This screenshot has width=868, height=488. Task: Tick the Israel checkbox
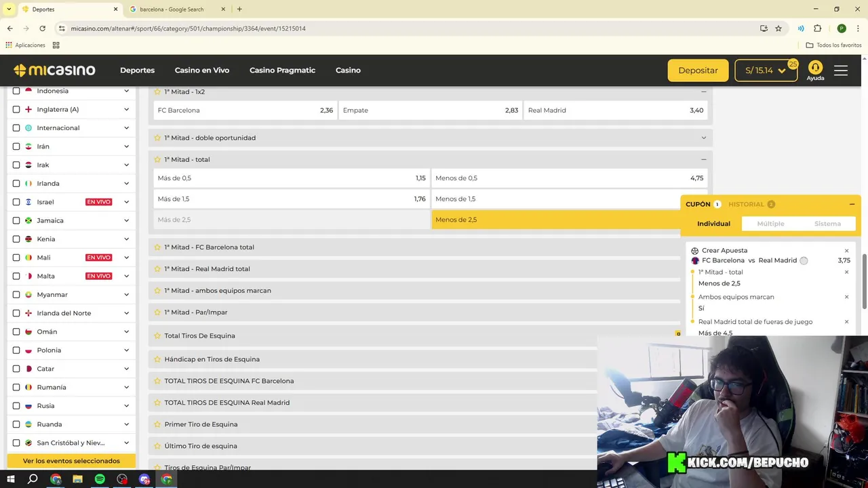(16, 202)
